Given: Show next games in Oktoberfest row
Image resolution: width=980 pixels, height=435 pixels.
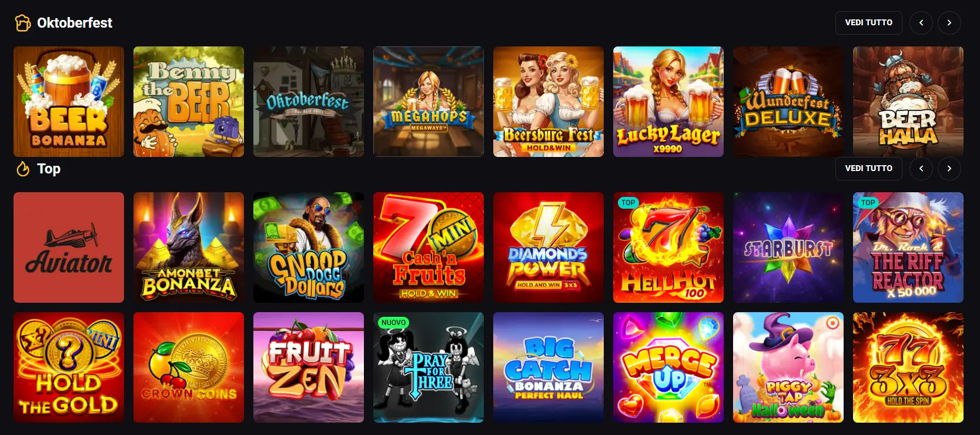Looking at the screenshot, I should 949,22.
